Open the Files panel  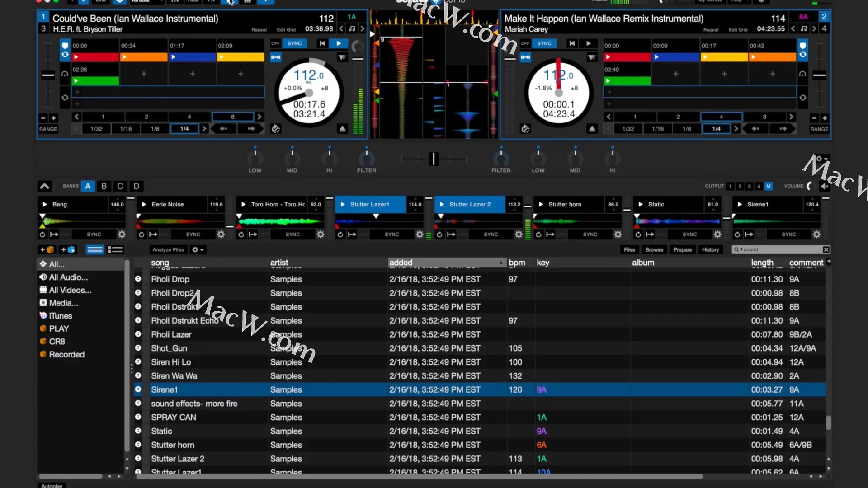[629, 249]
